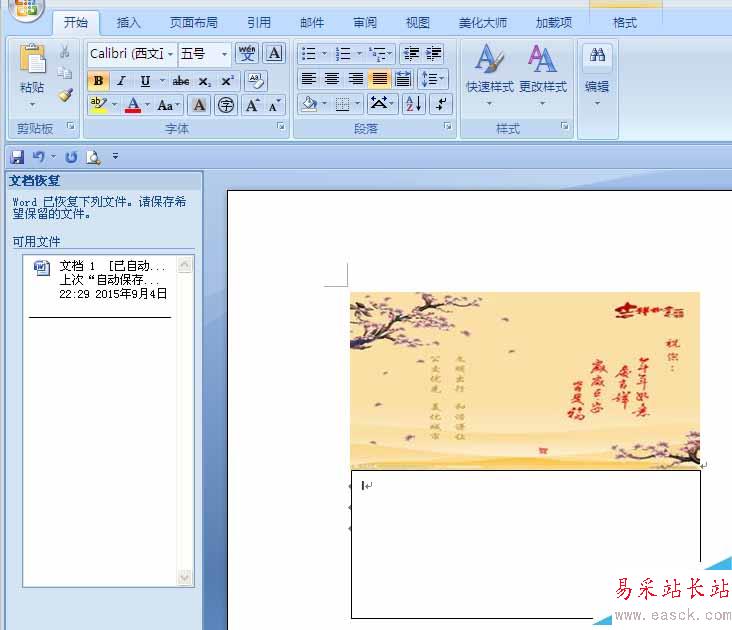Click the Clear Formatting icon
732x630 pixels.
(x=255, y=81)
